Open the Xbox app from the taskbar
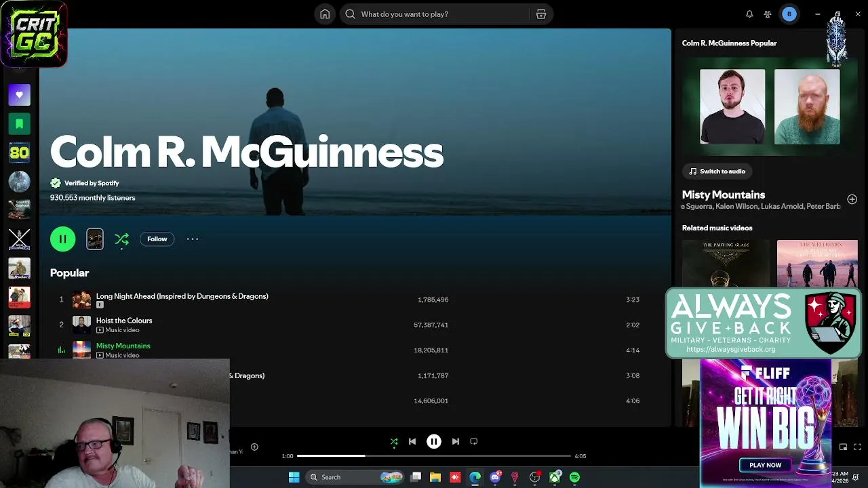Screen dimensions: 868x488 pos(555,477)
